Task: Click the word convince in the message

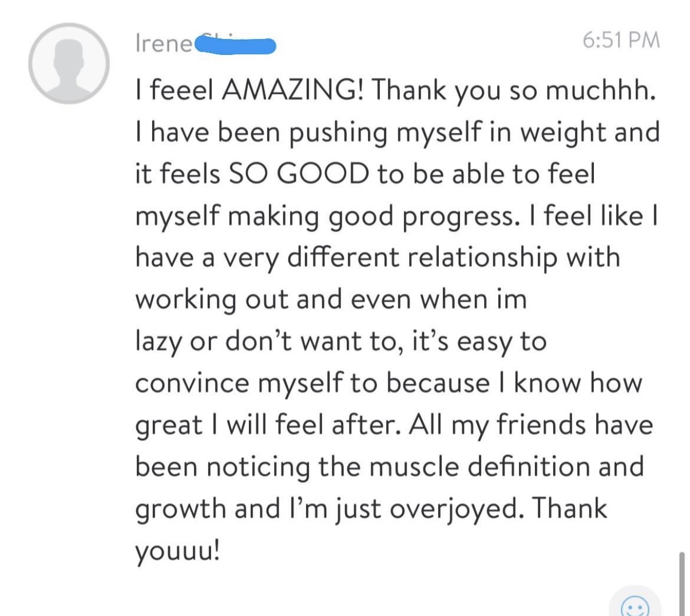Action: [192, 383]
